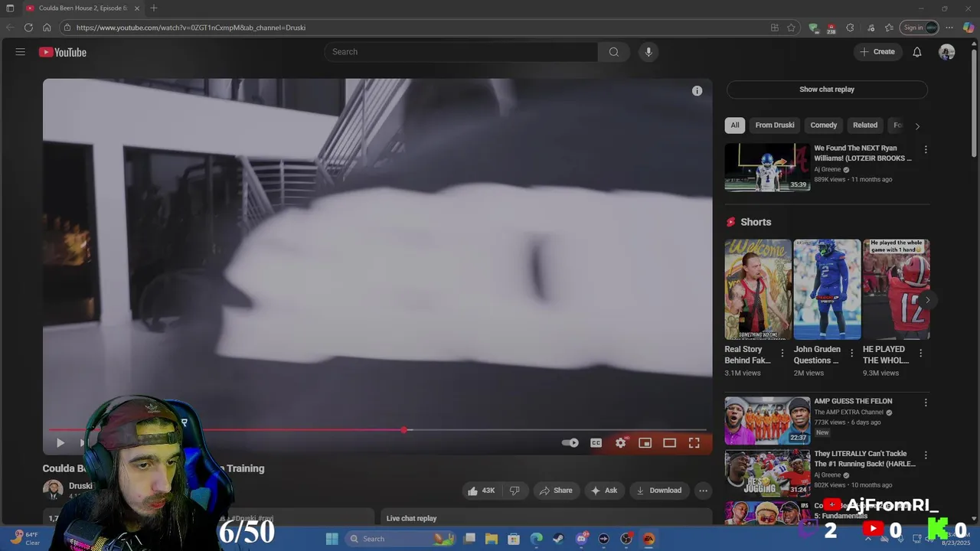The width and height of the screenshot is (980, 551).
Task: Click the YouTube search magnifier button
Action: (x=613, y=52)
